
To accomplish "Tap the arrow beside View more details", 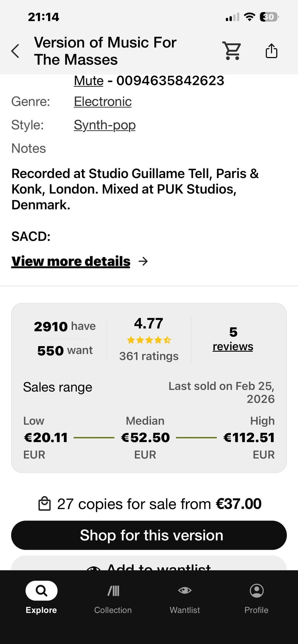I will coord(143,261).
